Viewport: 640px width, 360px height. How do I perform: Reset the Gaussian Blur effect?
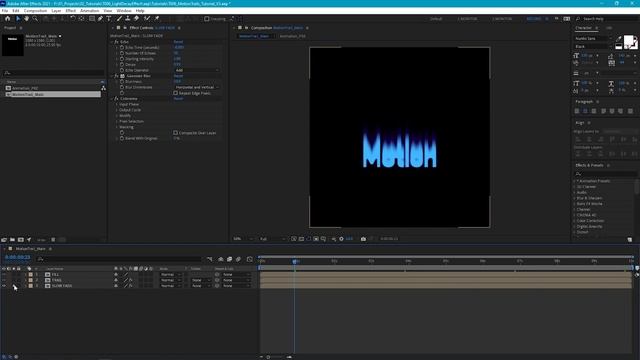(178, 76)
